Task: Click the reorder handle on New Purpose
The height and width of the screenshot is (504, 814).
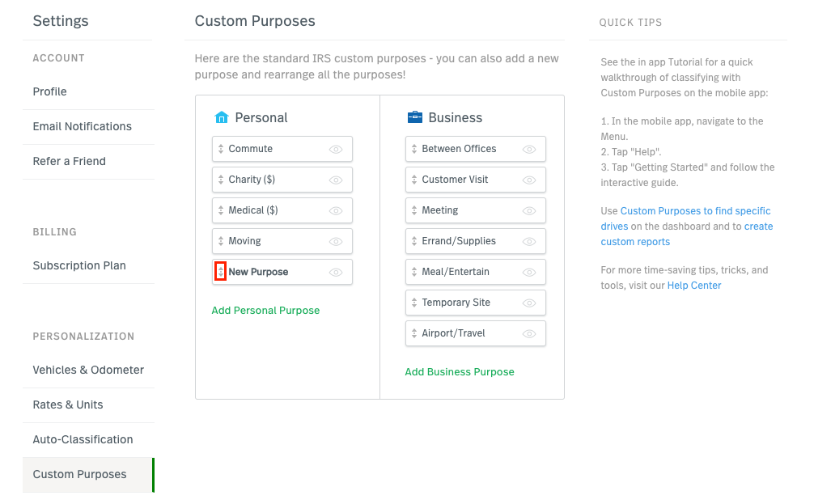Action: (x=221, y=272)
